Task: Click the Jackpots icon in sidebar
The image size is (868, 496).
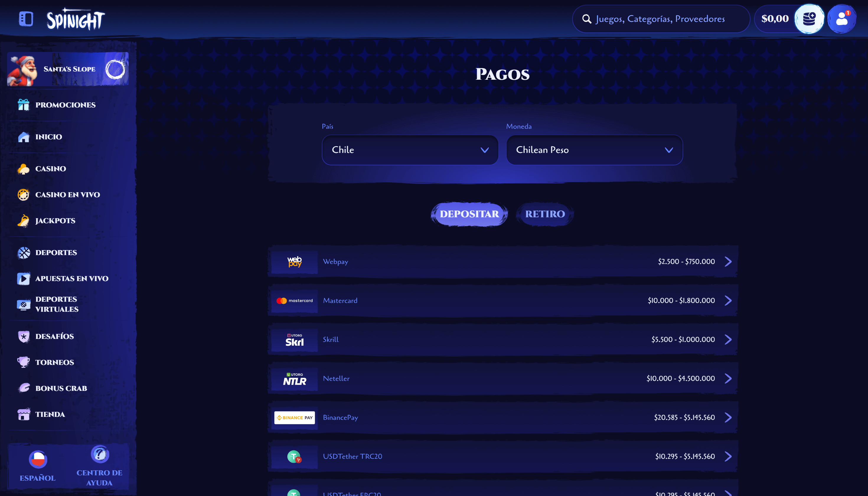Action: tap(24, 220)
